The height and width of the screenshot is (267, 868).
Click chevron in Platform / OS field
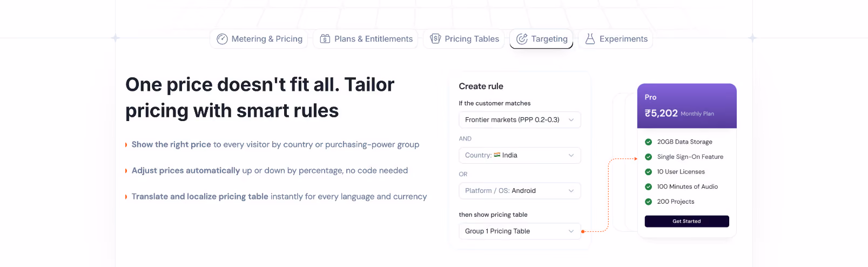click(571, 191)
